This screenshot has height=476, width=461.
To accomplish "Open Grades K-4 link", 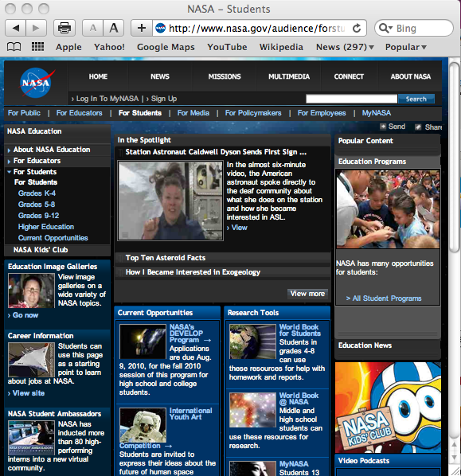I will click(37, 193).
